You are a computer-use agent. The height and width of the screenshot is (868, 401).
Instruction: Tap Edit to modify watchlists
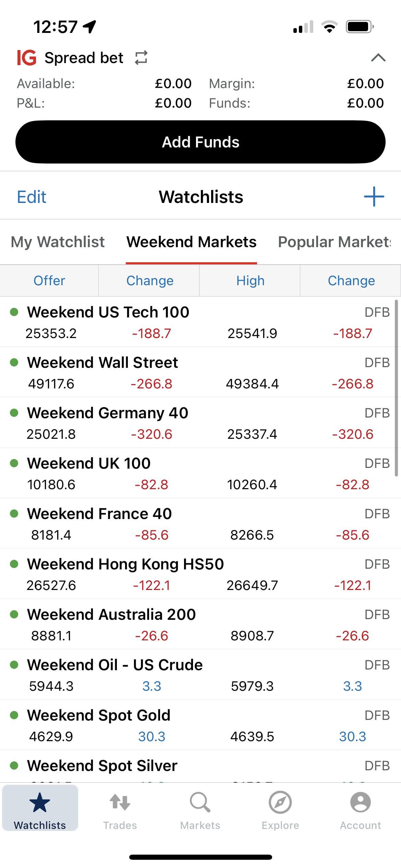(32, 197)
